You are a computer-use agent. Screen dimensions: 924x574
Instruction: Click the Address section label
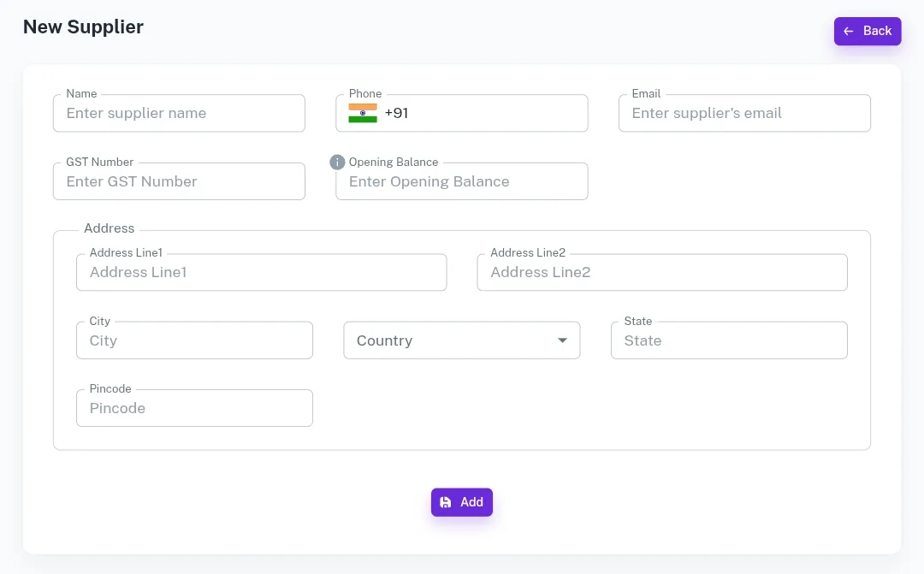tap(109, 228)
